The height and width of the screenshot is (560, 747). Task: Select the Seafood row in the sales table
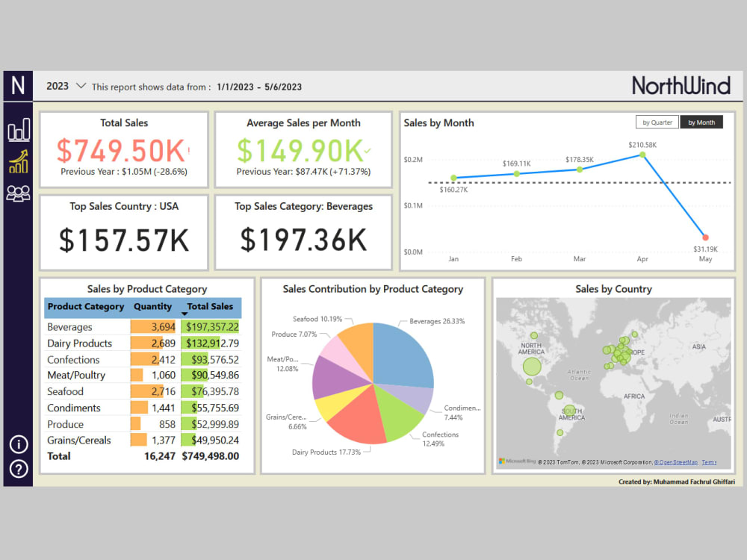(x=90, y=391)
